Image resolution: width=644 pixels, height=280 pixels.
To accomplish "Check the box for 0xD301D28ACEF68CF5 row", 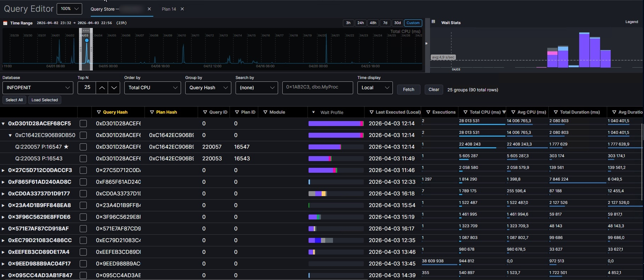I will click(x=83, y=124).
